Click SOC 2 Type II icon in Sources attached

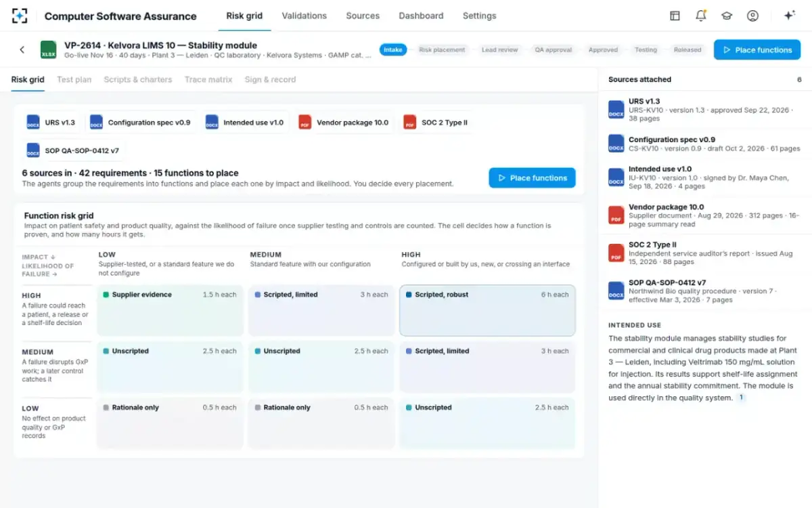(x=616, y=253)
